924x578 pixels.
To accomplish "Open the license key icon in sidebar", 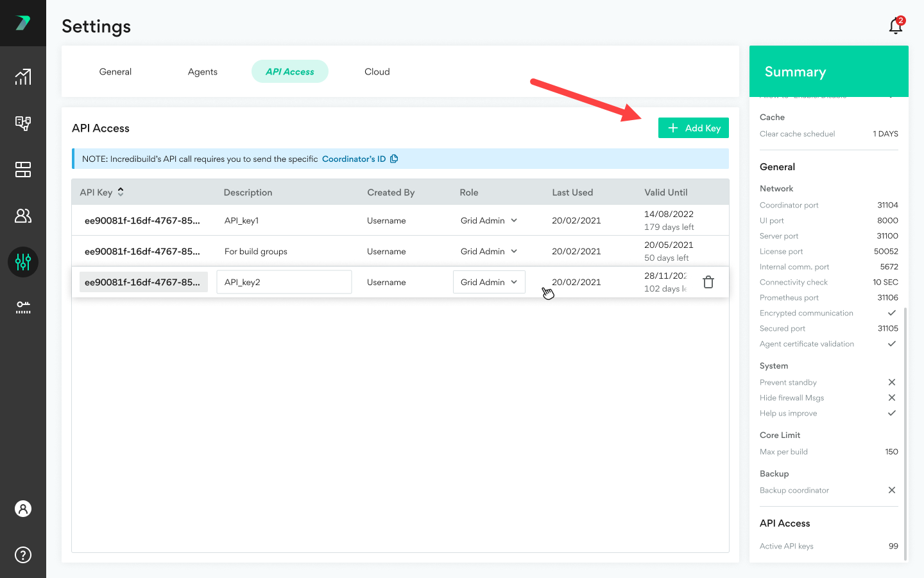I will pos(23,308).
